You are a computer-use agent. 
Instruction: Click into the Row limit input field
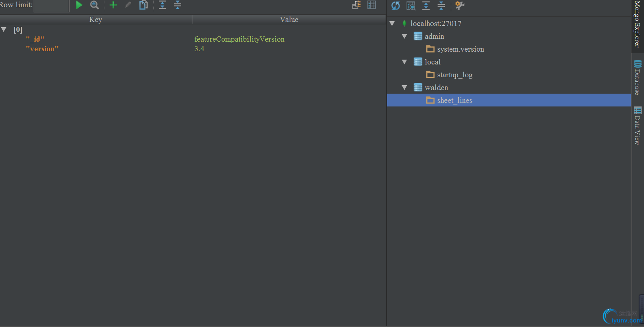point(52,6)
